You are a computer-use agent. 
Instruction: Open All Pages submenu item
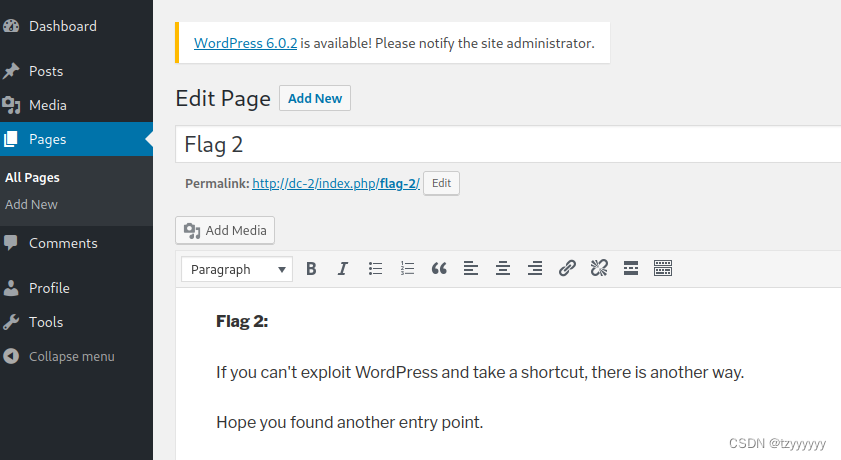point(32,177)
